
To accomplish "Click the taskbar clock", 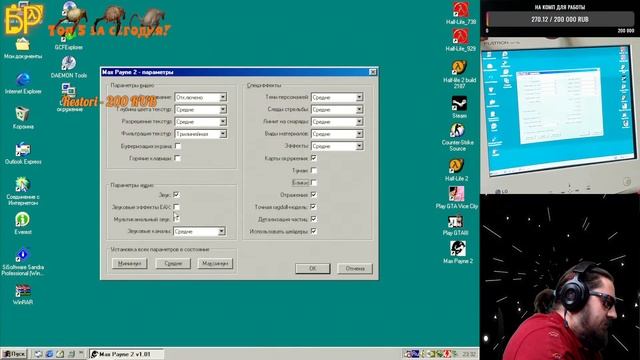I will coord(469,354).
